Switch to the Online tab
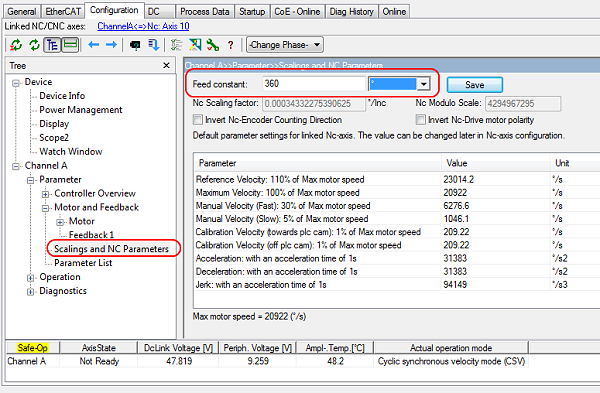Image resolution: width=600 pixels, height=393 pixels. point(394,11)
